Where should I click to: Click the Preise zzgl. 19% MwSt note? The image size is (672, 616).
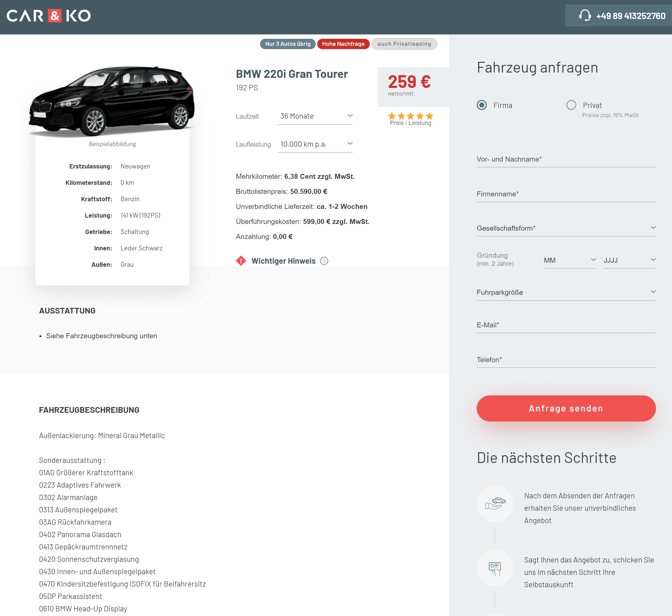coord(610,115)
